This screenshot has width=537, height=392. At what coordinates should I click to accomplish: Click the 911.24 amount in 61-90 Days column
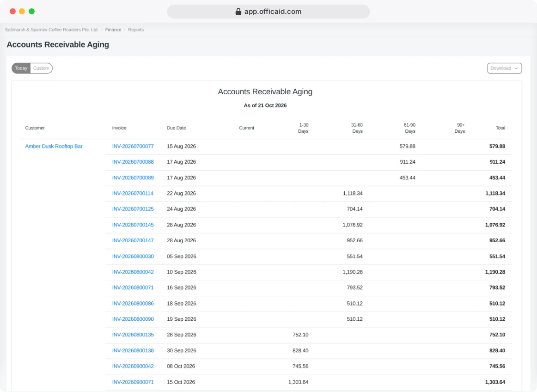[x=408, y=162]
